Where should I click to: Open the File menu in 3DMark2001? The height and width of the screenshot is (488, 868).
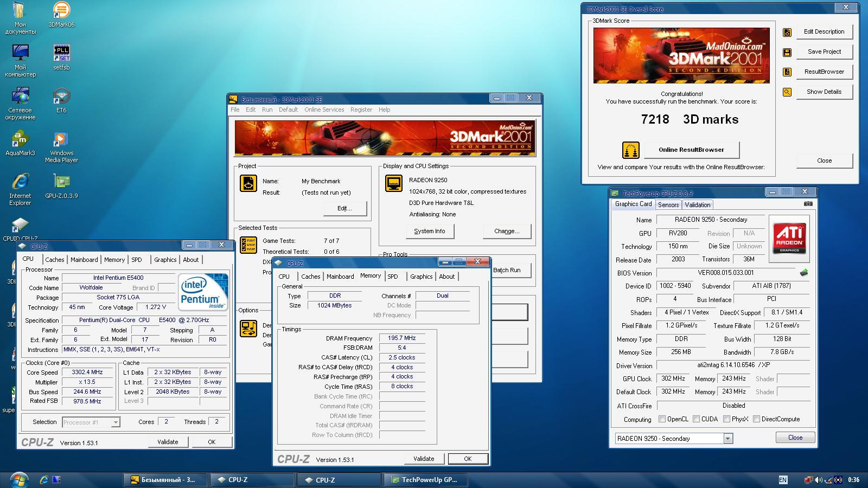[235, 110]
